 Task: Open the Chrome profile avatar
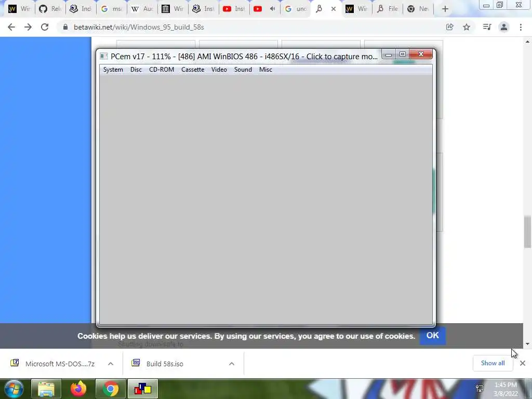504,27
